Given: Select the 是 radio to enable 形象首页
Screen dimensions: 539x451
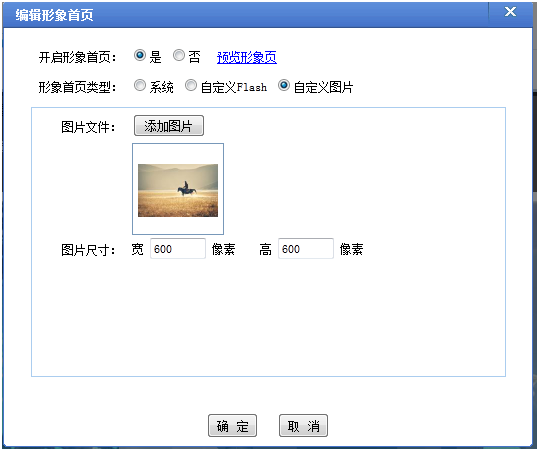Looking at the screenshot, I should (140, 55).
